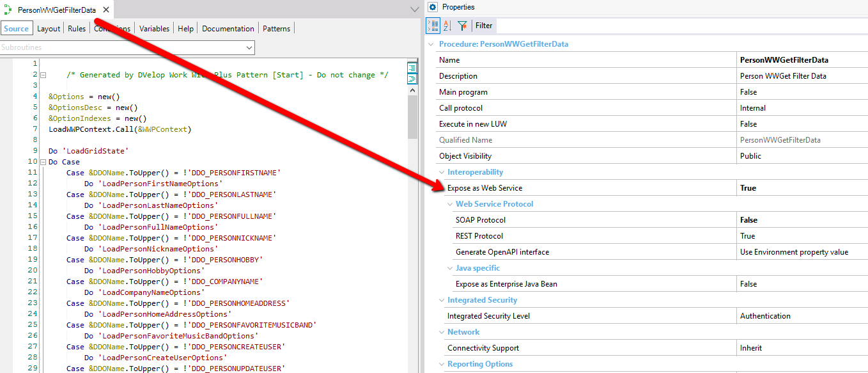Change Generate OpenAPI interface value

pyautogui.click(x=802, y=252)
